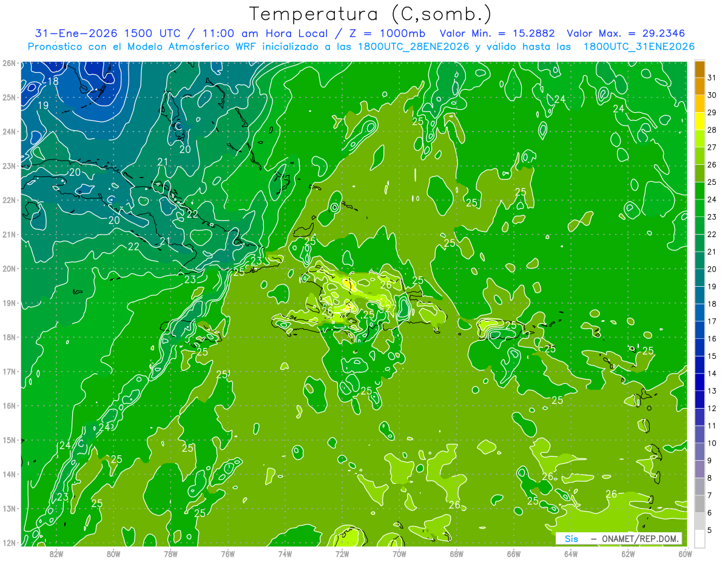Click the dark orange legend swatch above 31
728x562 pixels.
(699, 69)
